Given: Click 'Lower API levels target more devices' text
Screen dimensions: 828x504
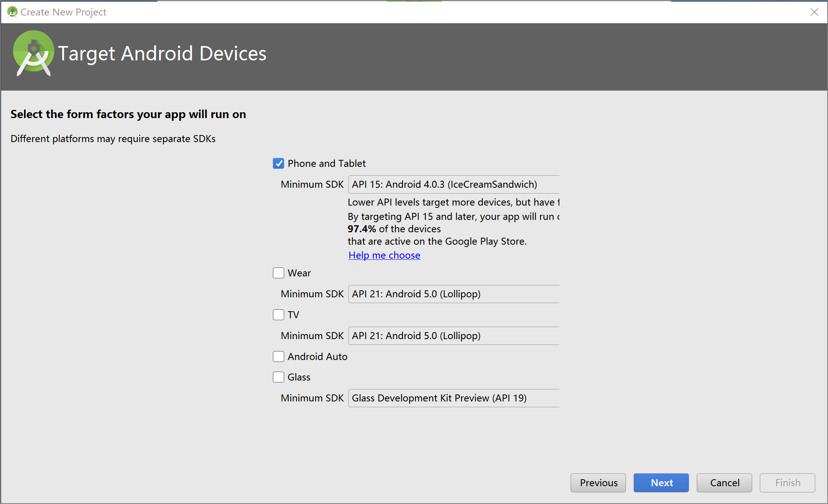Looking at the screenshot, I should click(x=453, y=202).
